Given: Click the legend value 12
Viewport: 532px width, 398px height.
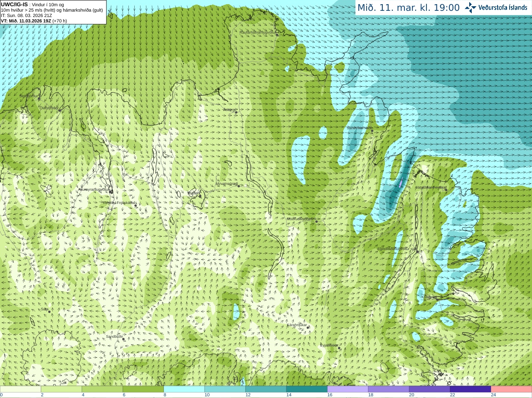Looking at the screenshot, I should (x=248, y=395).
